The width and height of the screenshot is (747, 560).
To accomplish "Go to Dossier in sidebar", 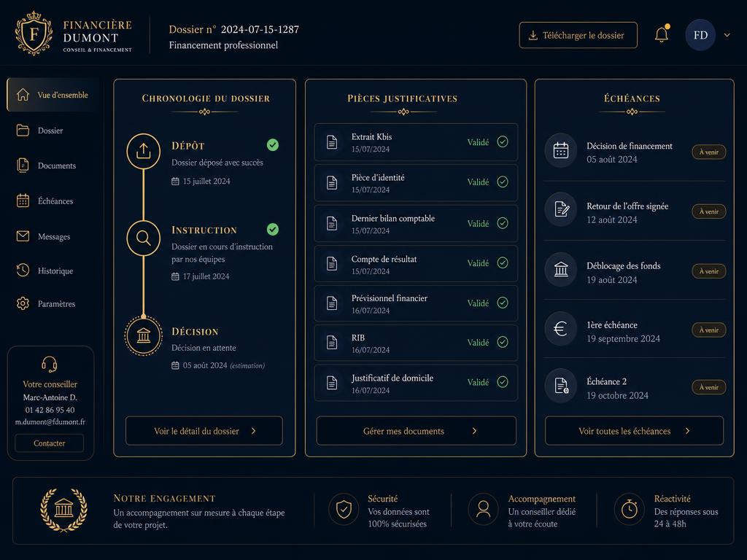I will click(x=39, y=131).
